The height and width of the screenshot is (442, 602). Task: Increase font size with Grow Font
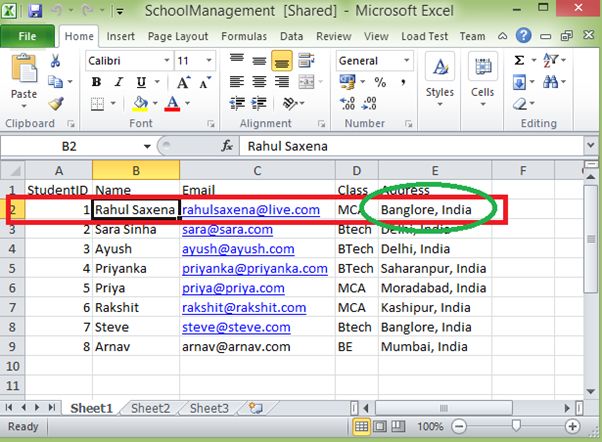(182, 82)
